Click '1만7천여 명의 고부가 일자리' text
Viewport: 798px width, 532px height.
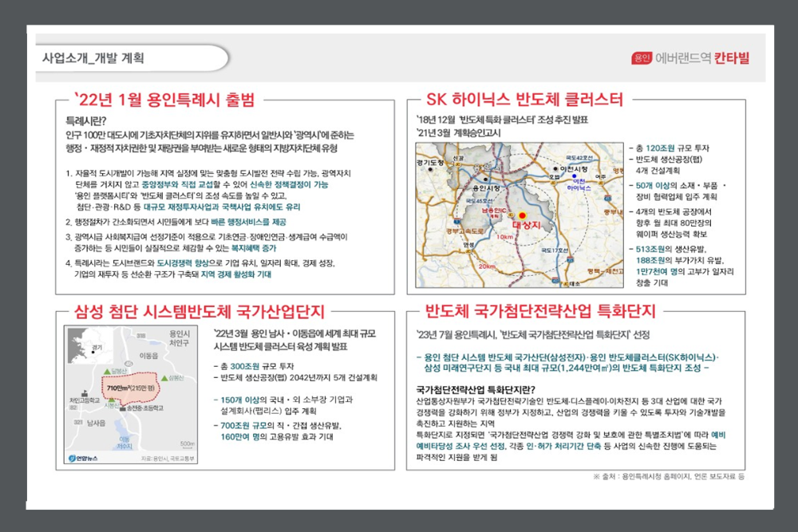pos(685,272)
